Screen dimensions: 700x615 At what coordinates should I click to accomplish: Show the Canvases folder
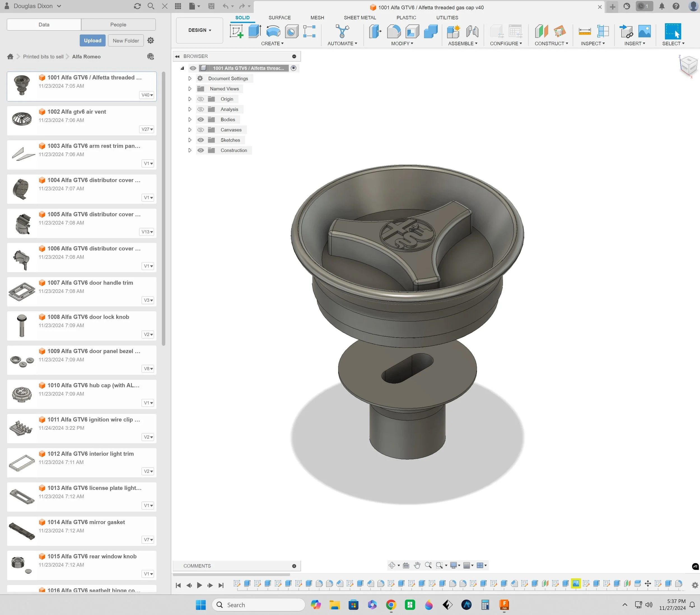pyautogui.click(x=201, y=130)
